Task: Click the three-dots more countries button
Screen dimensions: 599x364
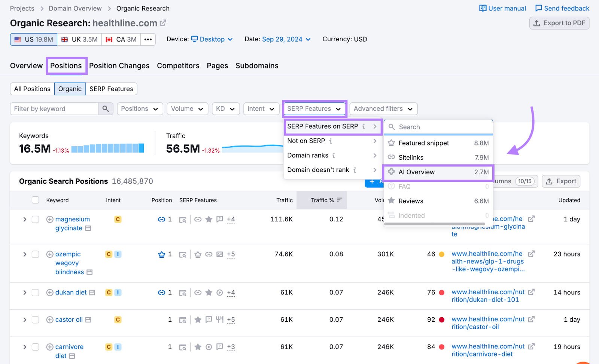Action: coord(148,39)
